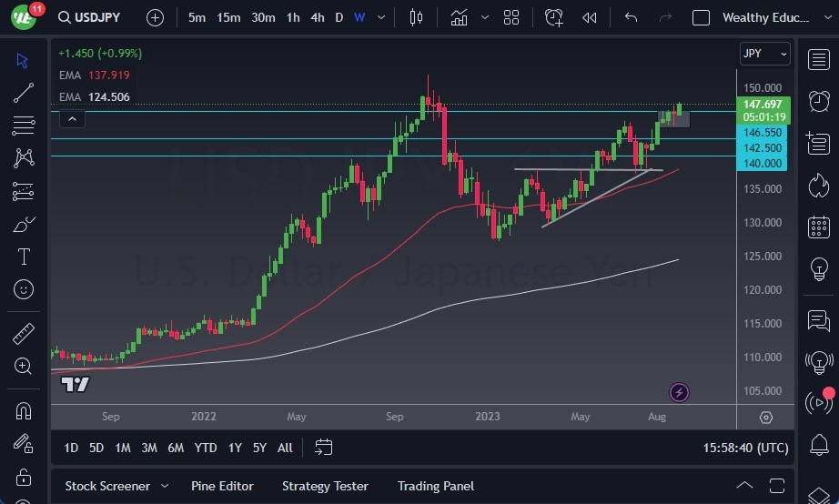839x504 pixels.
Task: Click the purple lightning bolt marker
Action: pyautogui.click(x=679, y=393)
